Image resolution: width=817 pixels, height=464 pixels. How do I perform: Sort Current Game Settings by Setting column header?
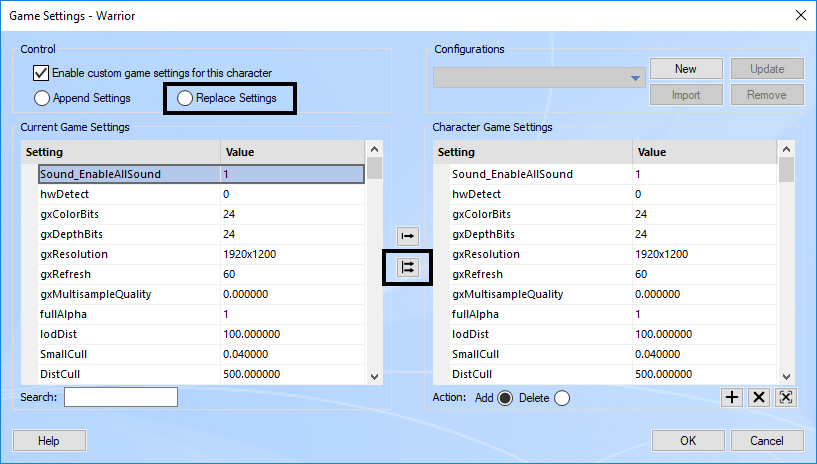pos(120,152)
